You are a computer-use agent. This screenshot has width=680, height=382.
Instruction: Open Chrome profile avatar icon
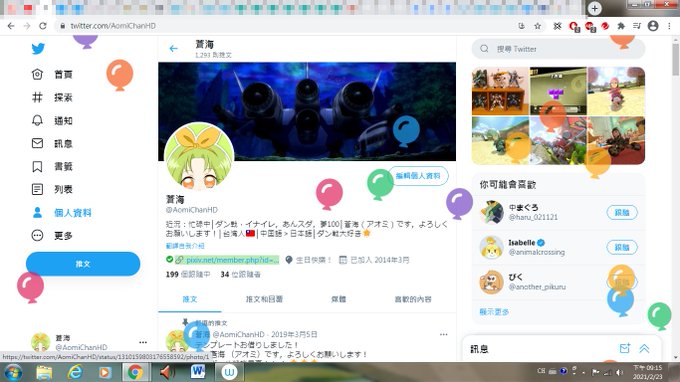point(653,26)
